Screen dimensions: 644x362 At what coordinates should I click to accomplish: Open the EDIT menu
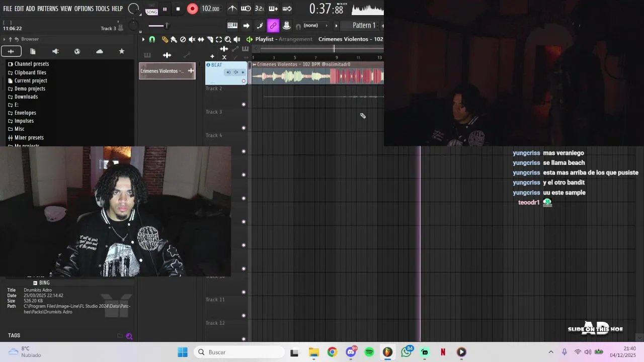click(x=19, y=9)
